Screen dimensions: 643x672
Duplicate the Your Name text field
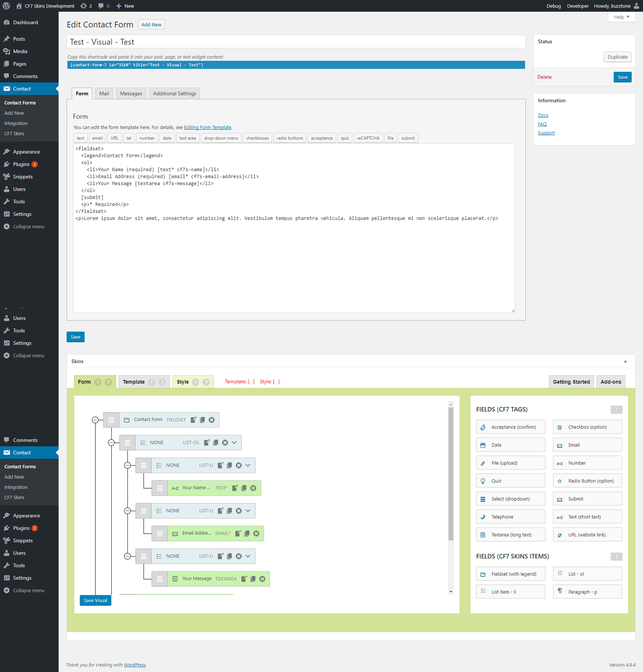point(244,488)
